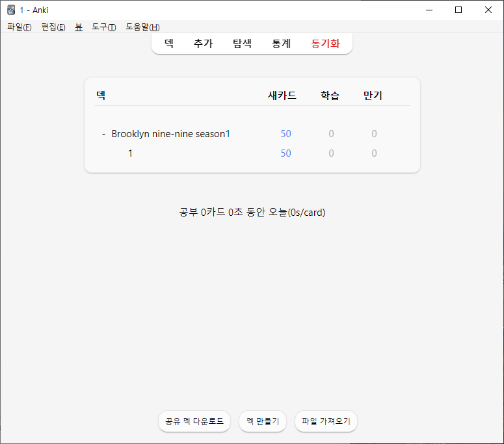Click the 만기 column header

pyautogui.click(x=373, y=95)
